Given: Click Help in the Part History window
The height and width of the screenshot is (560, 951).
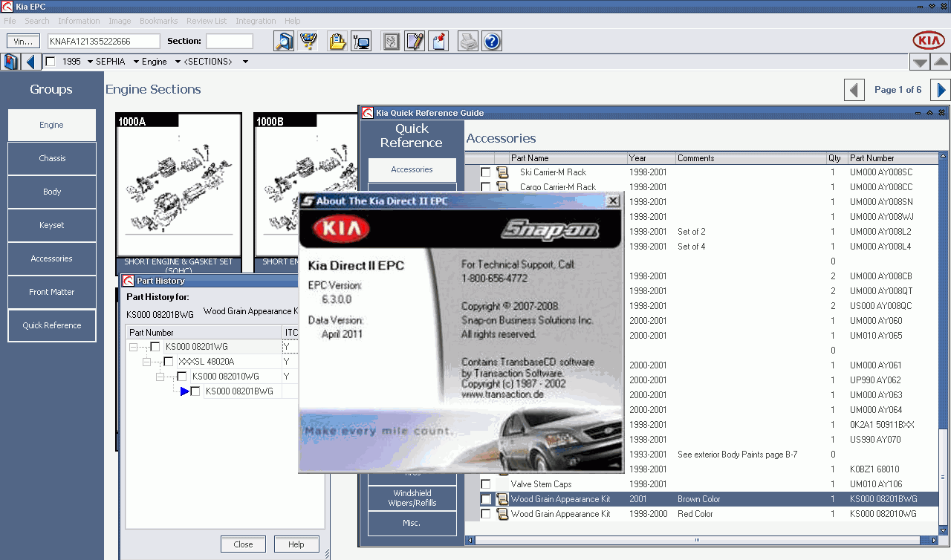Looking at the screenshot, I should (x=296, y=544).
